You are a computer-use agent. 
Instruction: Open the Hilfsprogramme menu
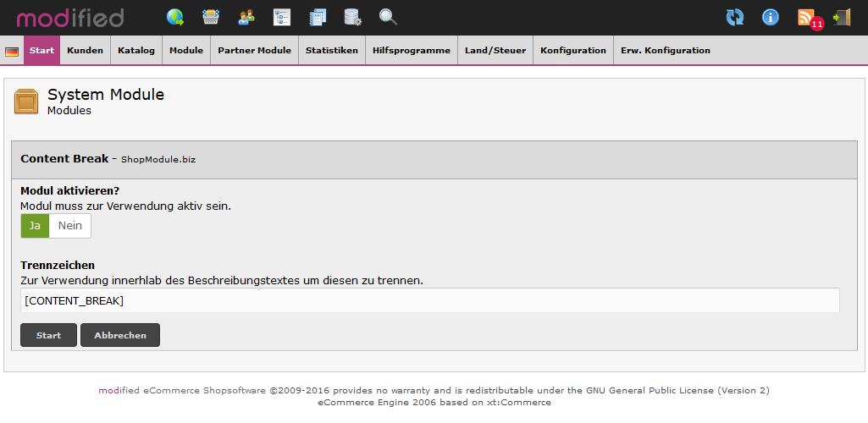pyautogui.click(x=412, y=51)
